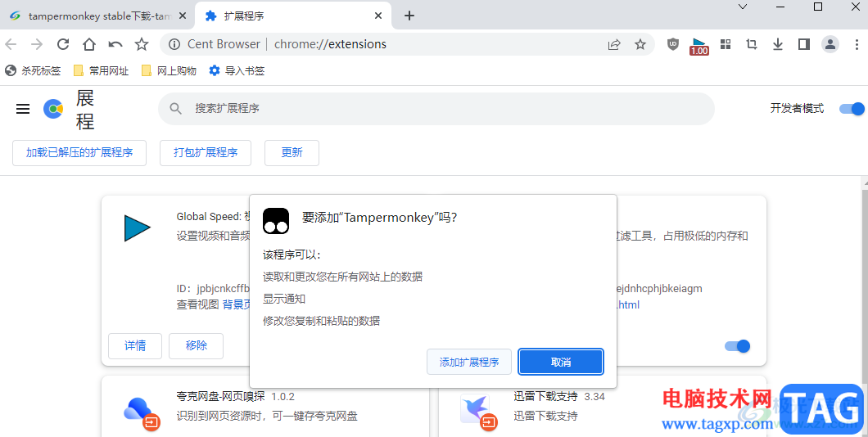Screen dimensions: 868x437
Task: Open 详情 for Global Speed extension
Action: tap(135, 345)
